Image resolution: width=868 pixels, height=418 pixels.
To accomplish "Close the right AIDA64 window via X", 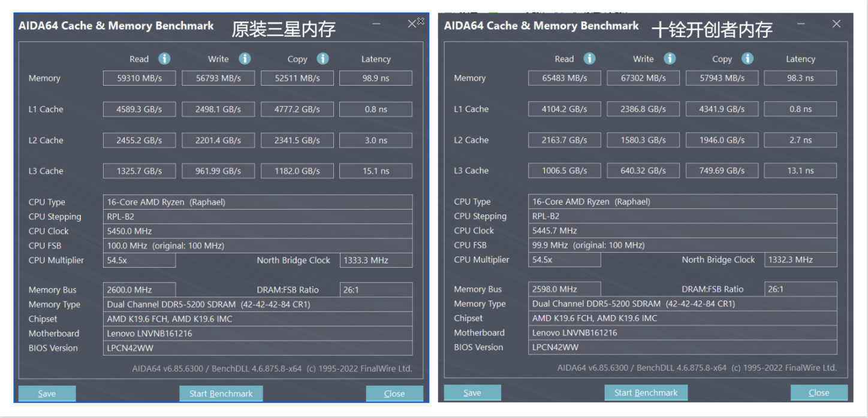I will 837,24.
